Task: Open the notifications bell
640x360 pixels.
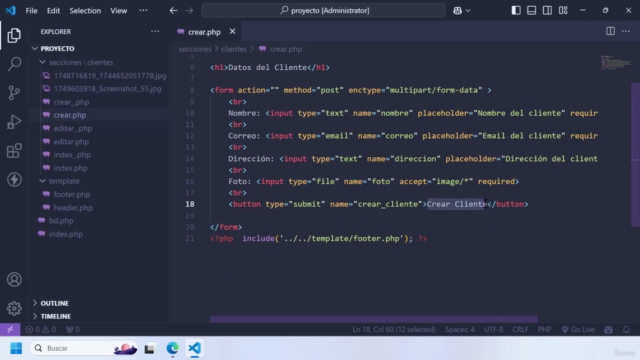Action: 626,329
